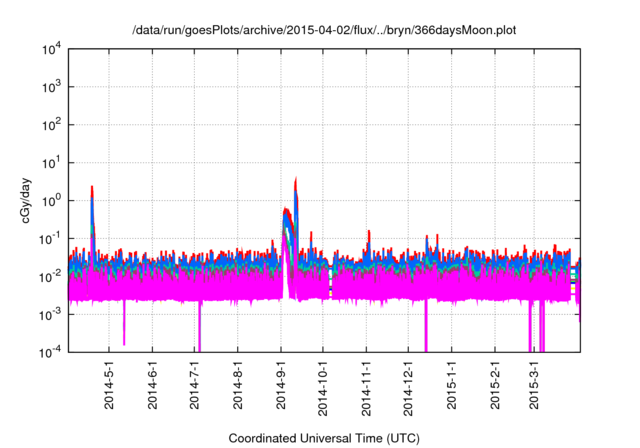
Task: Click the 10^-4 y-axis tick label
Action: point(52,351)
